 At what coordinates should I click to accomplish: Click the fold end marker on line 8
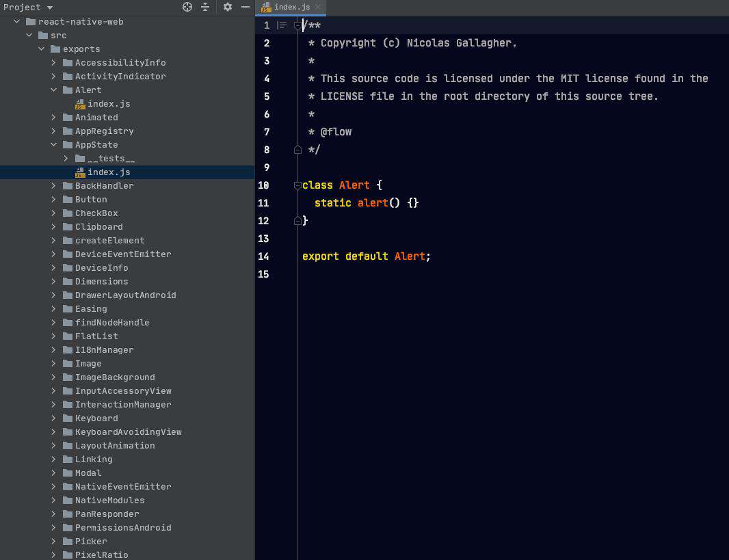297,150
